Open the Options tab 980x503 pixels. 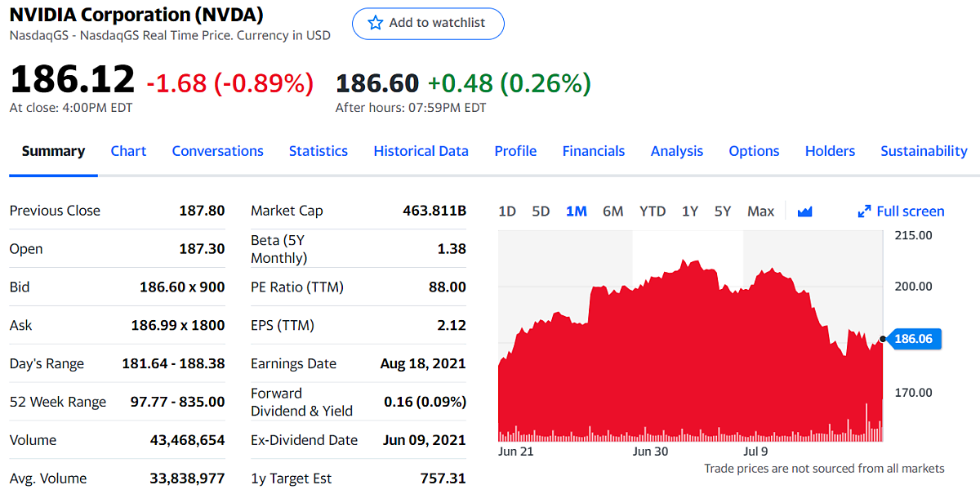754,151
